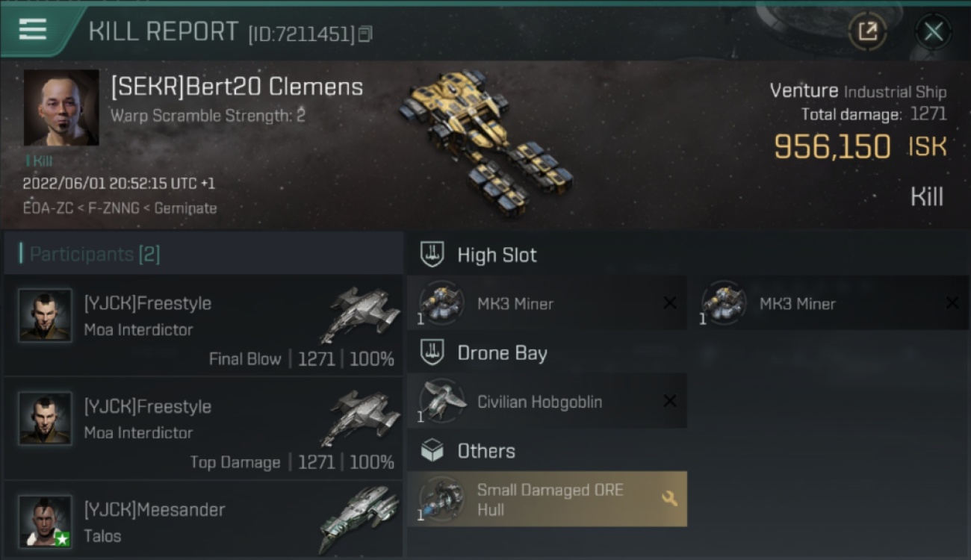Select the second MK3 Miner module
This screenshot has width=971, height=560.
(829, 303)
